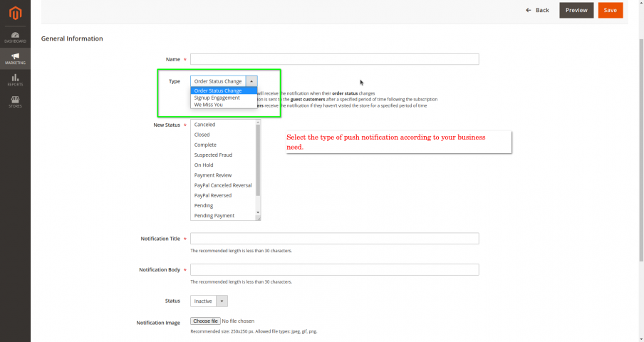Image resolution: width=644 pixels, height=342 pixels.
Task: Open the Stores sidebar icon
Action: pyautogui.click(x=15, y=101)
